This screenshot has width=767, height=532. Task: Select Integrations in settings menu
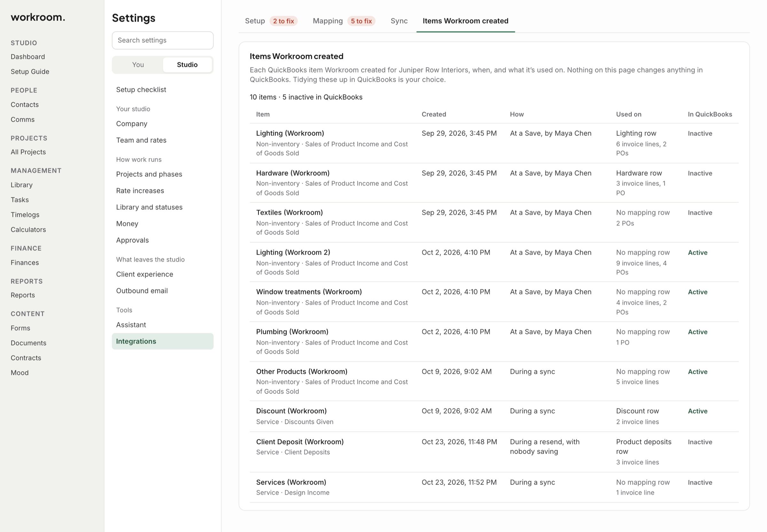coord(162,341)
